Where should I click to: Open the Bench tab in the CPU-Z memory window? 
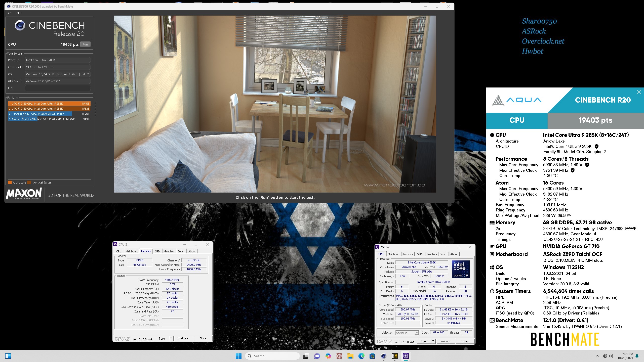(x=181, y=251)
